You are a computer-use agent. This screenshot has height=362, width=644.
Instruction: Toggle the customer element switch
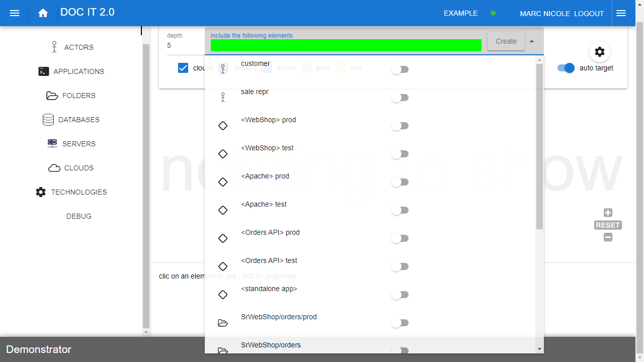400,69
